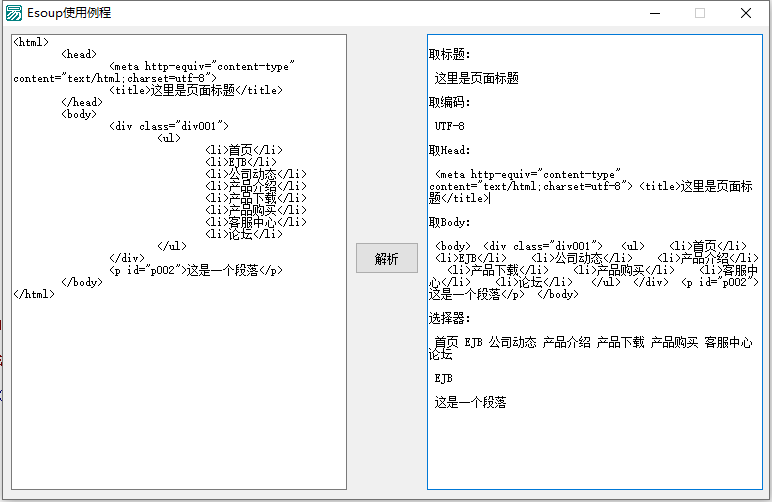
Task: Click the <li>产品购买</li> line in left box
Action: click(256, 210)
